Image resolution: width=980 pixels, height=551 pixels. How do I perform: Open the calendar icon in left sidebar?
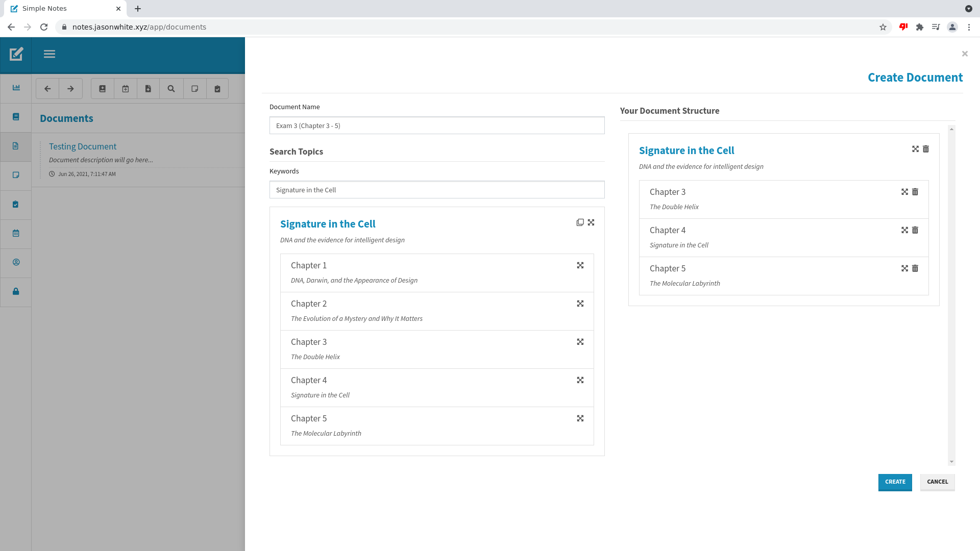click(16, 233)
